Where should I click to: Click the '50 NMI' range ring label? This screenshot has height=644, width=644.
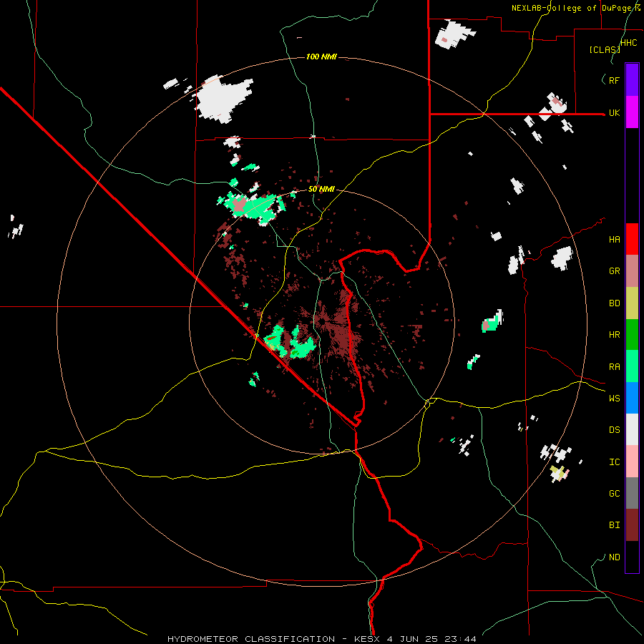click(x=321, y=189)
